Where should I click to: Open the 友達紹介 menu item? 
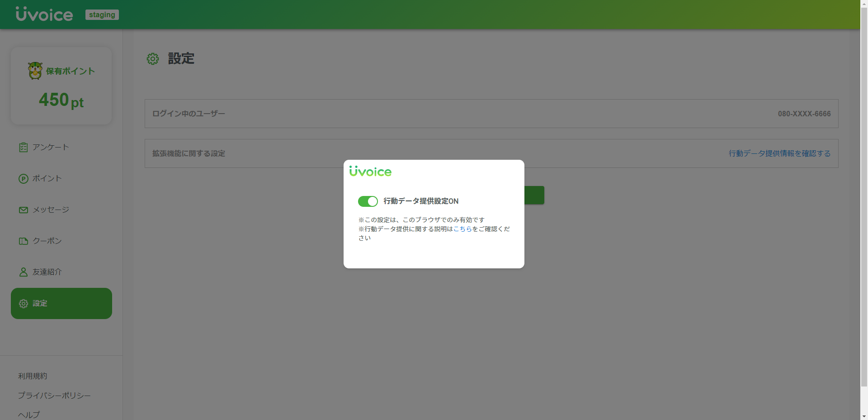pyautogui.click(x=61, y=272)
